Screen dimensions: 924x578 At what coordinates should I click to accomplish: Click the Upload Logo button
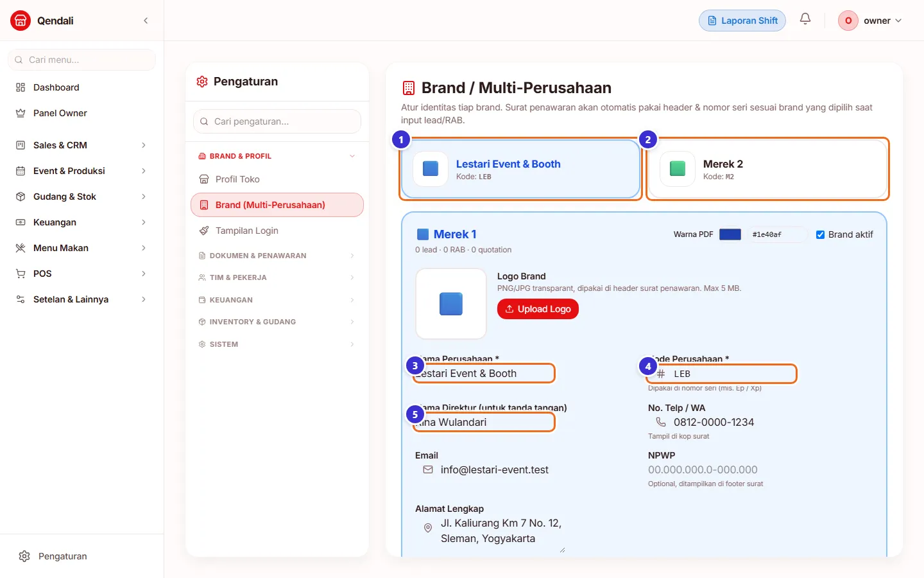[x=538, y=309]
